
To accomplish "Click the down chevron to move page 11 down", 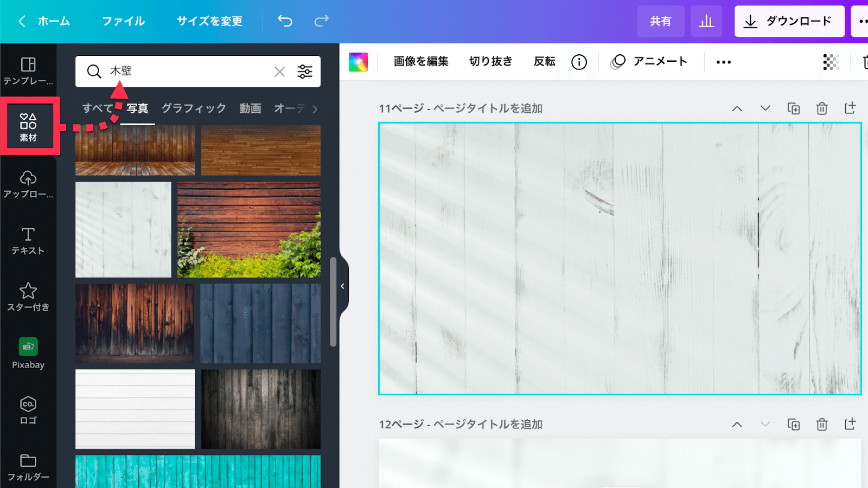I will [765, 108].
